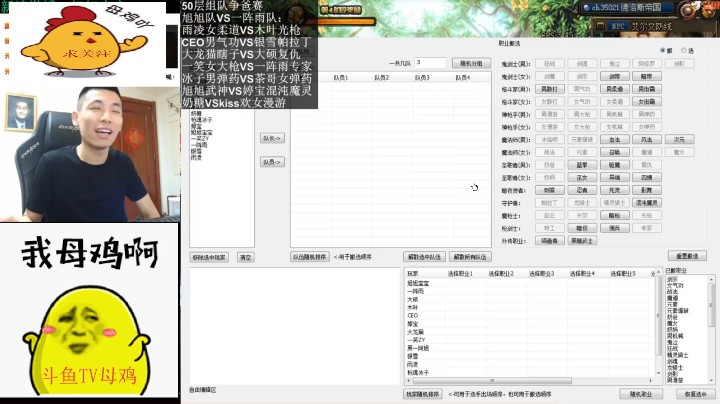Select 元素爆破 in the selected-classes list

pos(678,311)
